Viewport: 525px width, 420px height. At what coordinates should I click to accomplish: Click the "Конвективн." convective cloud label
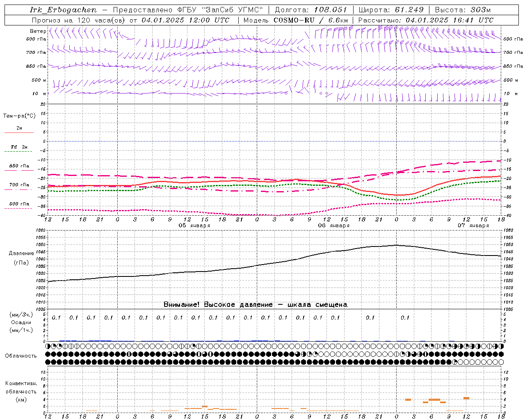21,383
